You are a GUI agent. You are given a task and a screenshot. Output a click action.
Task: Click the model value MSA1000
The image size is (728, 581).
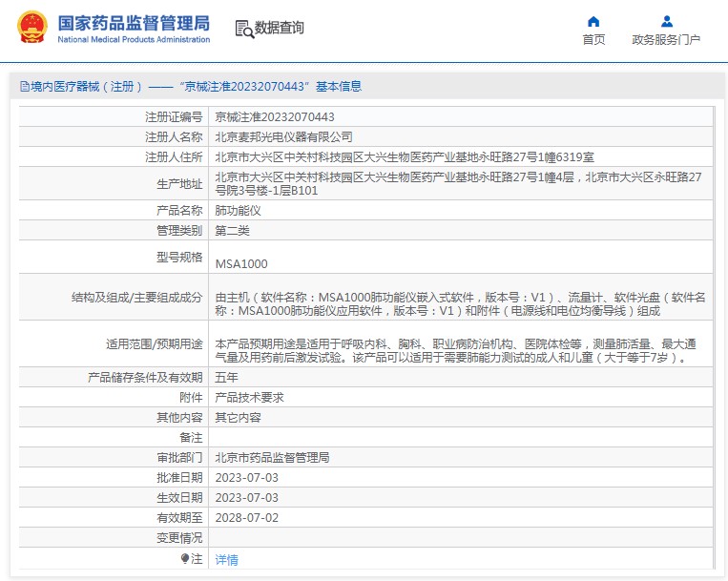click(241, 263)
